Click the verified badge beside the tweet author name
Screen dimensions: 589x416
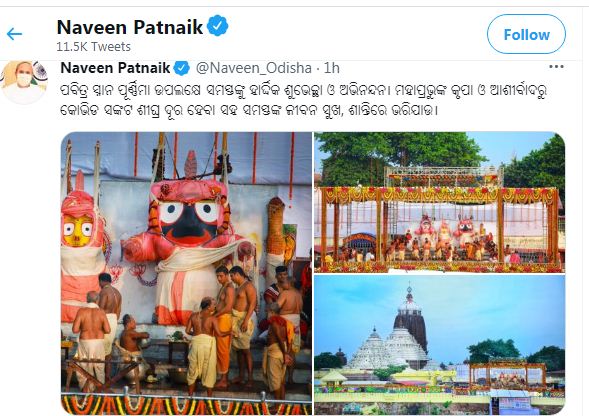(182, 68)
